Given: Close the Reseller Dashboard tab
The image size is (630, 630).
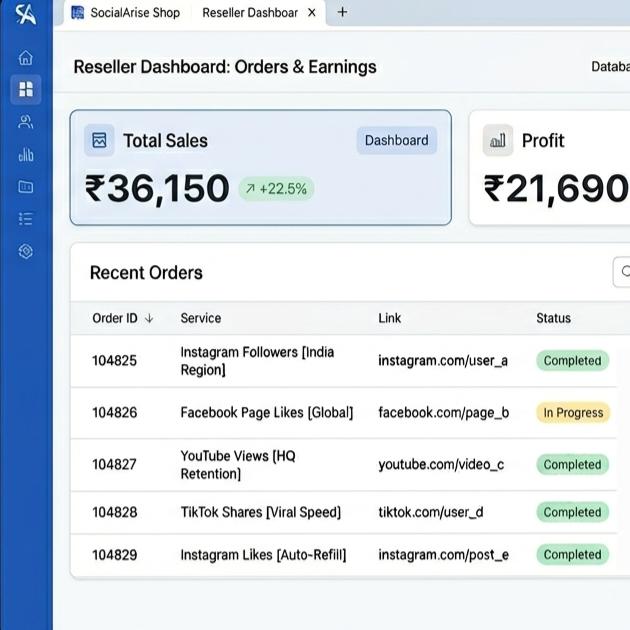Looking at the screenshot, I should pyautogui.click(x=312, y=13).
